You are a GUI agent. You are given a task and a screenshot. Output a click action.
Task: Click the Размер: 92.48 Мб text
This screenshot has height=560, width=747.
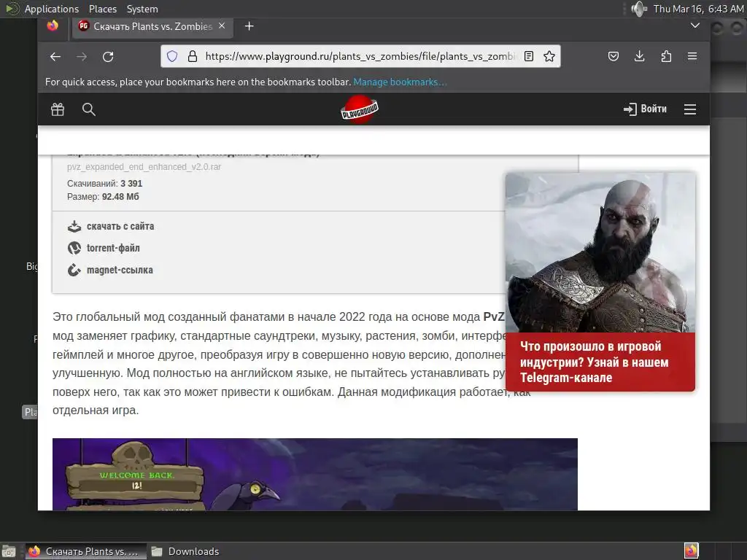(x=103, y=197)
